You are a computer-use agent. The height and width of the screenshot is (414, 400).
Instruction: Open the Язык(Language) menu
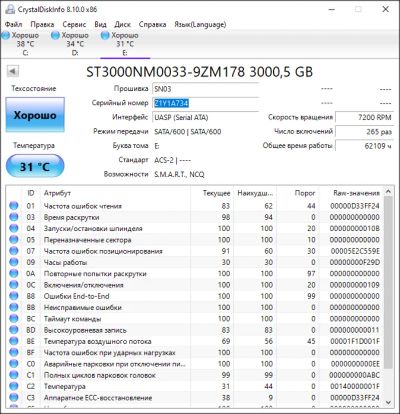[x=200, y=24]
